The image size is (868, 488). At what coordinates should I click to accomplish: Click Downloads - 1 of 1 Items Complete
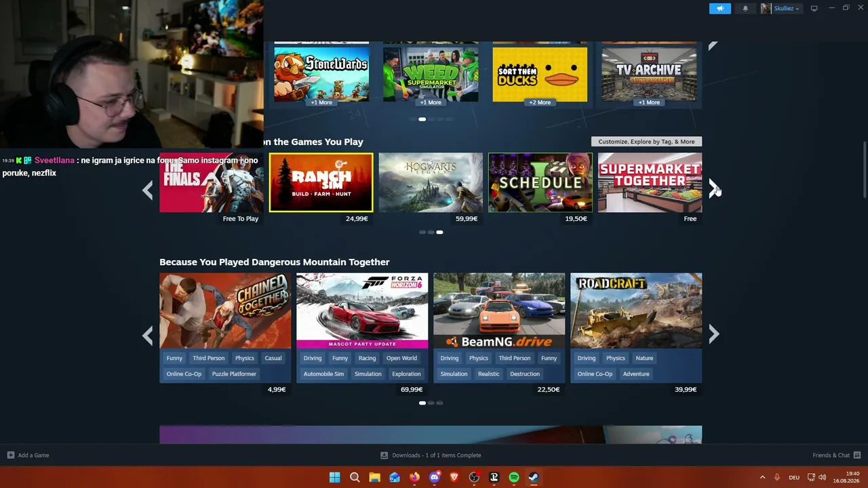click(437, 455)
